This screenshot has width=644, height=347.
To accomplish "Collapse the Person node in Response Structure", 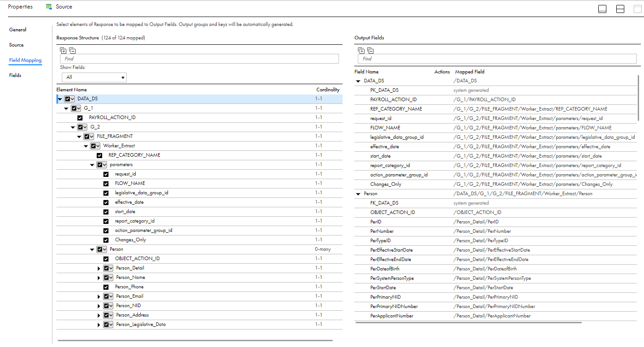I will pyautogui.click(x=92, y=249).
